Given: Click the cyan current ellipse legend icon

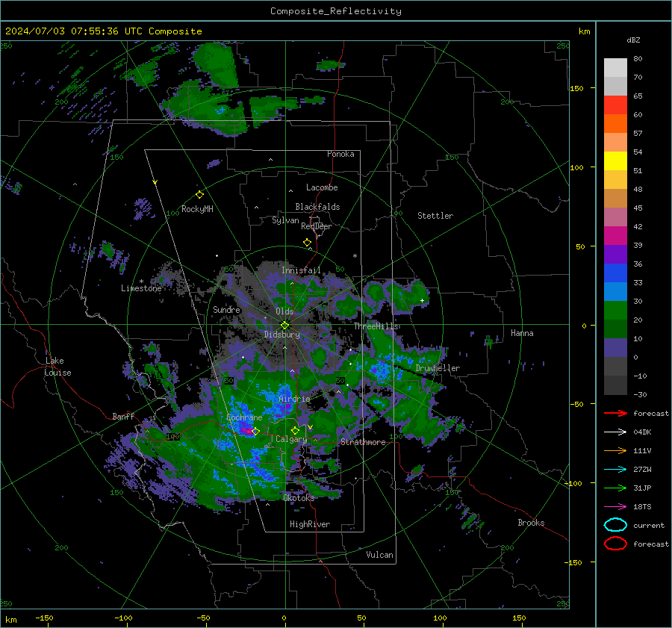Looking at the screenshot, I should (x=615, y=525).
